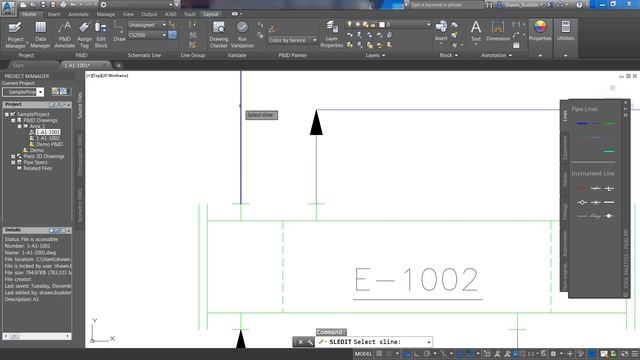Image resolution: width=640 pixels, height=360 pixels.
Task: Open the Data Manager
Action: coord(40,35)
